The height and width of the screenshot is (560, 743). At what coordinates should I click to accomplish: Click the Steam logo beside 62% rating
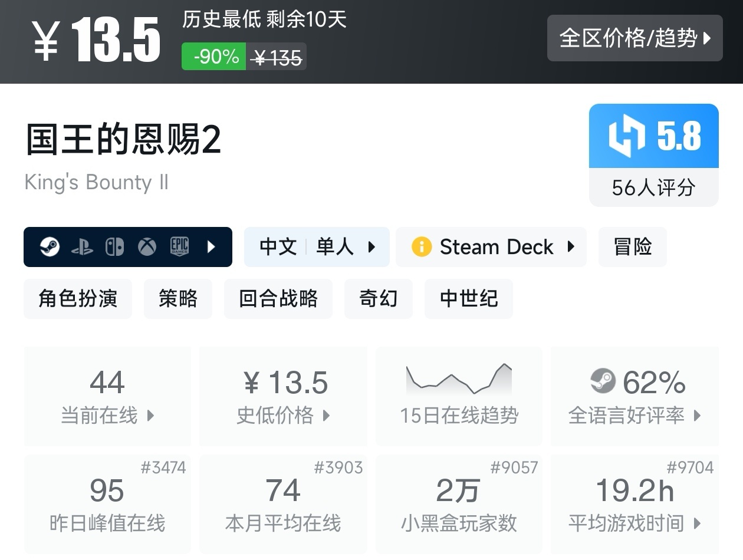[x=603, y=381]
